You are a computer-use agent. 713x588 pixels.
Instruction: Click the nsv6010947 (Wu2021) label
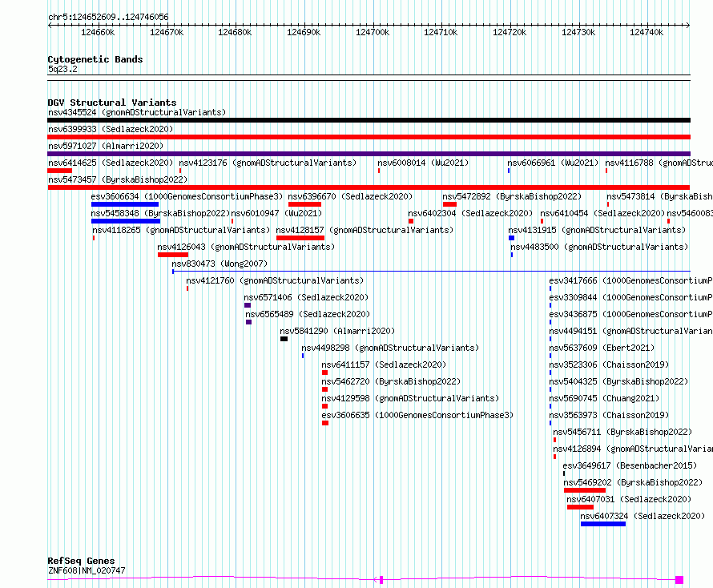276,213
